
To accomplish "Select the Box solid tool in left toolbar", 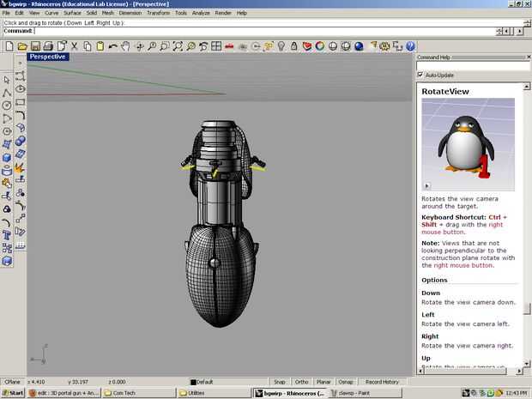I will click(7, 158).
